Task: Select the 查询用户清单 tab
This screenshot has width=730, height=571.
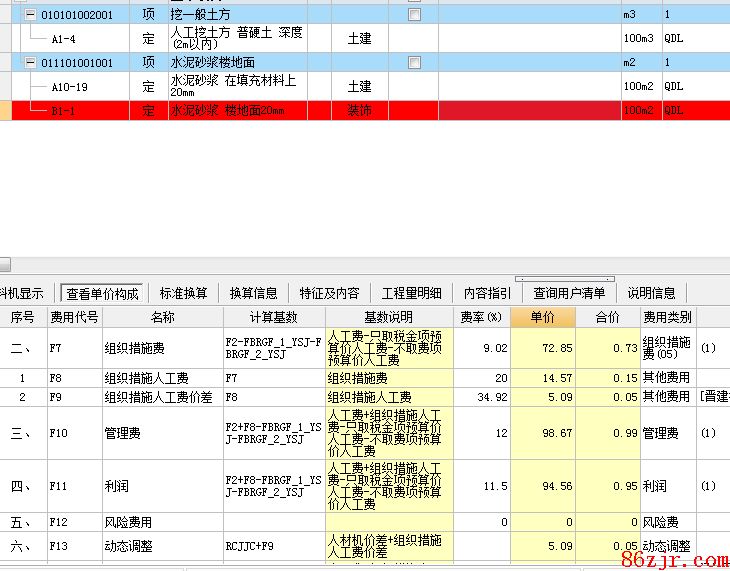Action: click(569, 293)
